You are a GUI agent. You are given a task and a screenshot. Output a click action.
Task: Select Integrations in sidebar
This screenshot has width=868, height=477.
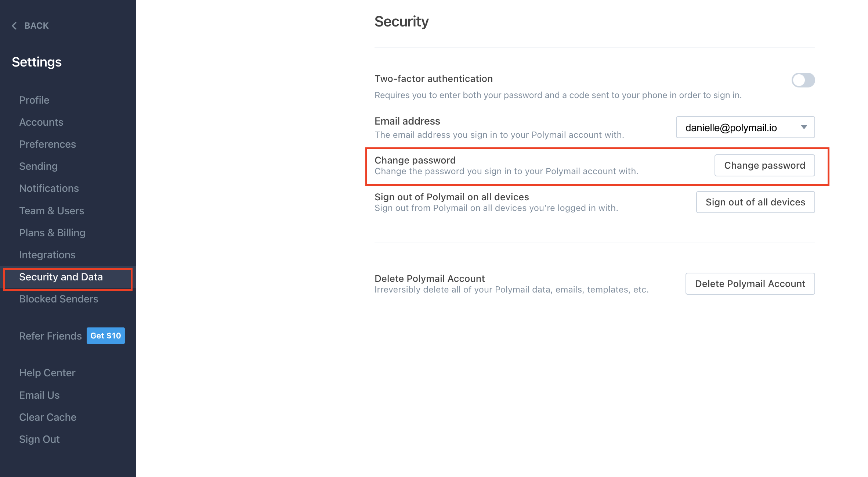pyautogui.click(x=47, y=255)
